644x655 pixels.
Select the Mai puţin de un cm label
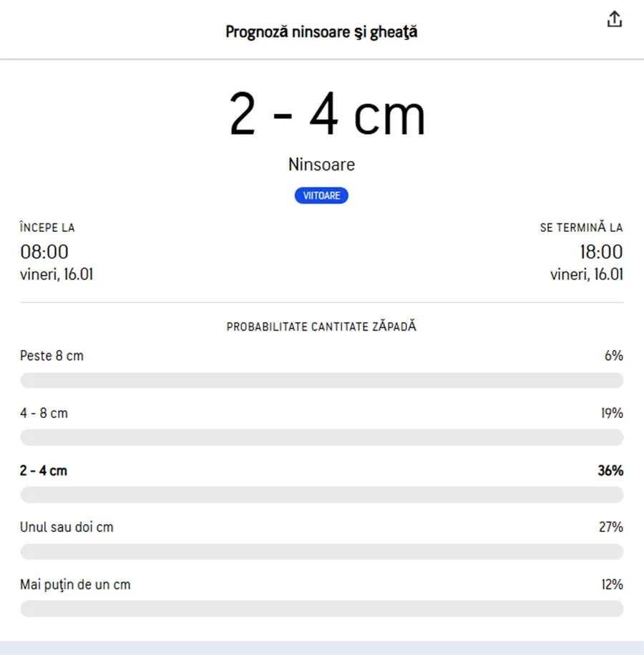click(75, 585)
